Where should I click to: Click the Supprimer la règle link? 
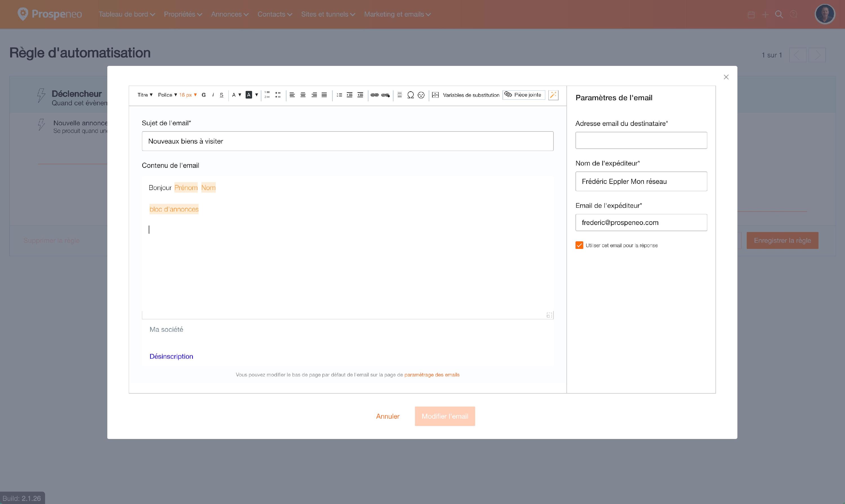click(x=51, y=240)
